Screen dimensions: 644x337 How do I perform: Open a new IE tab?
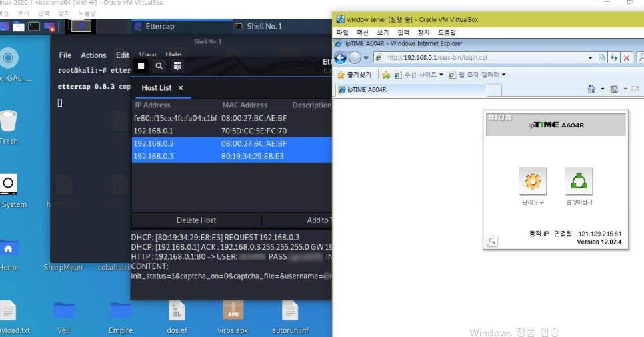[x=494, y=90]
